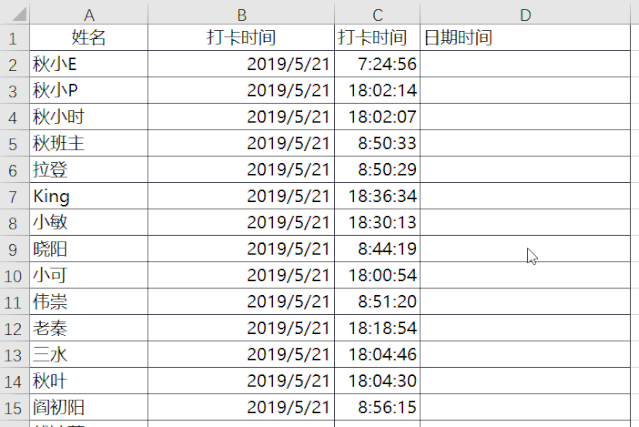The height and width of the screenshot is (427, 639).
Task: Select column D header
Action: 525,15
